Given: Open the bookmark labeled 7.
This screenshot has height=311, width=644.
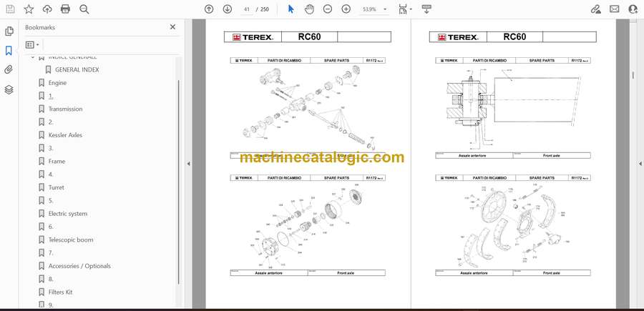Looking at the screenshot, I should (x=51, y=253).
